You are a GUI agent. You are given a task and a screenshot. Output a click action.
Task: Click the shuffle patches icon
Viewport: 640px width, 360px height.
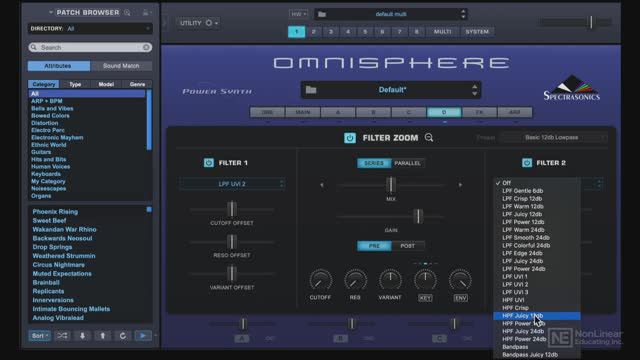point(62,336)
